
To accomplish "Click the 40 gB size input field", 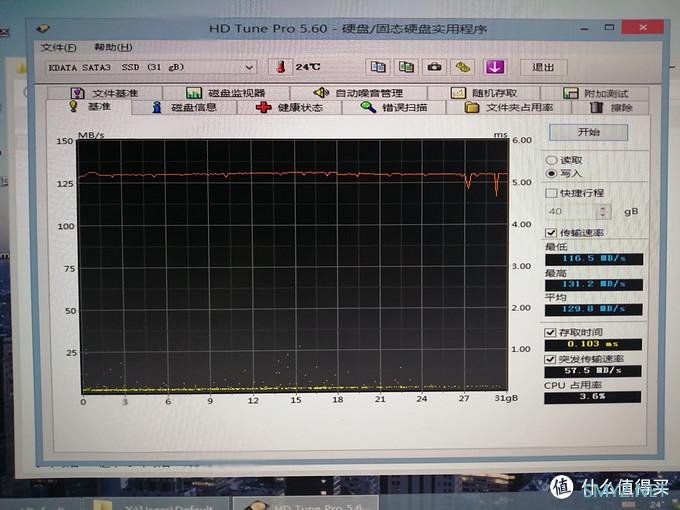I will [572, 212].
